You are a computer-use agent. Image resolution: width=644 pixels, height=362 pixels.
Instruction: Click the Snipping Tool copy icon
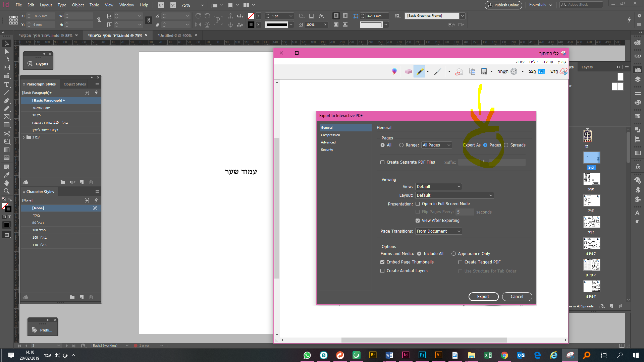(472, 71)
